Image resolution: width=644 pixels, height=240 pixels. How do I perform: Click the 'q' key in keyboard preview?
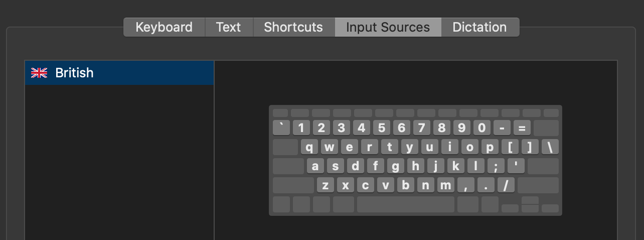tap(309, 147)
